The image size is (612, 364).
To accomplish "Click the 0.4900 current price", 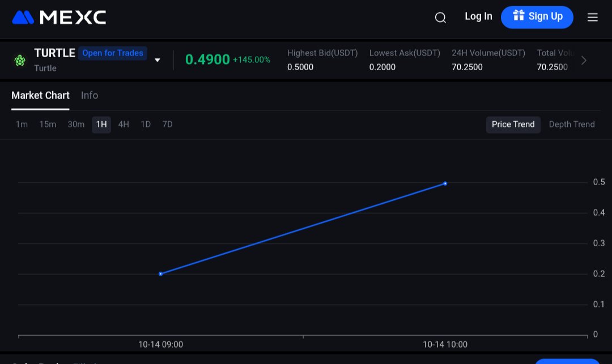I will [x=207, y=59].
